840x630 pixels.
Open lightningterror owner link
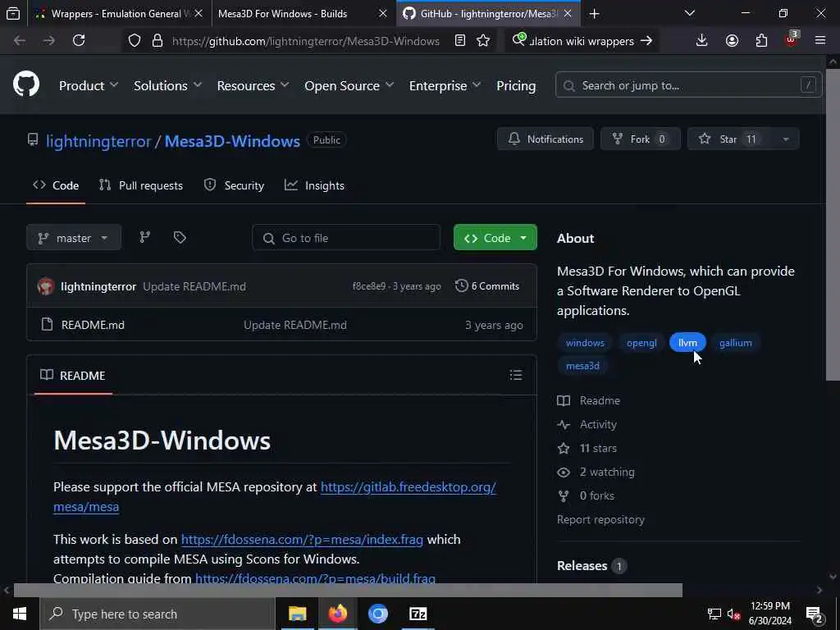point(98,141)
